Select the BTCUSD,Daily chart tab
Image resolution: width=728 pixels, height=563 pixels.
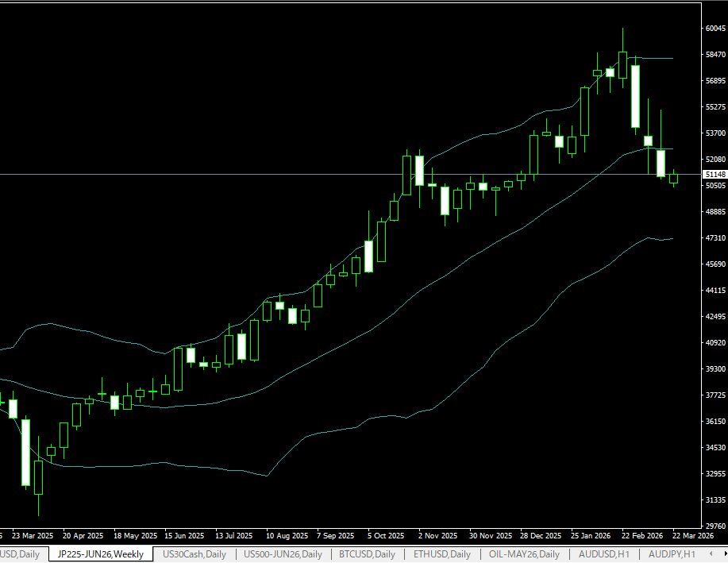point(367,553)
